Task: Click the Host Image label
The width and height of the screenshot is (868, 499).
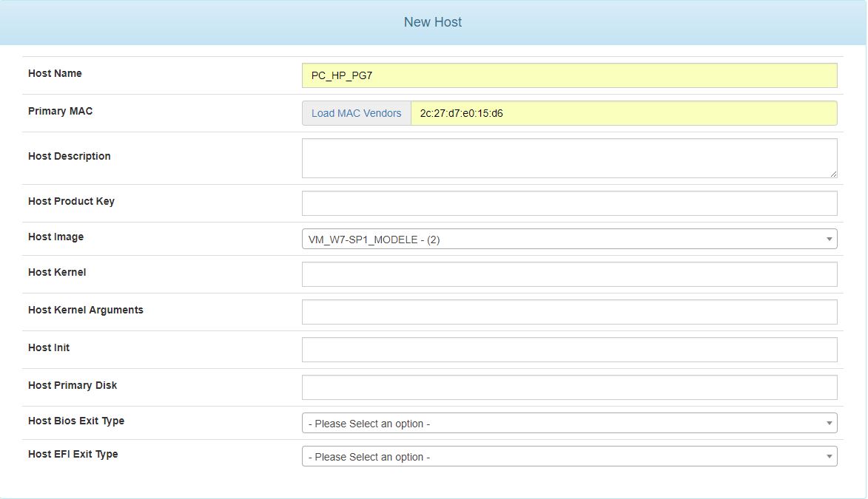Action: coord(55,237)
